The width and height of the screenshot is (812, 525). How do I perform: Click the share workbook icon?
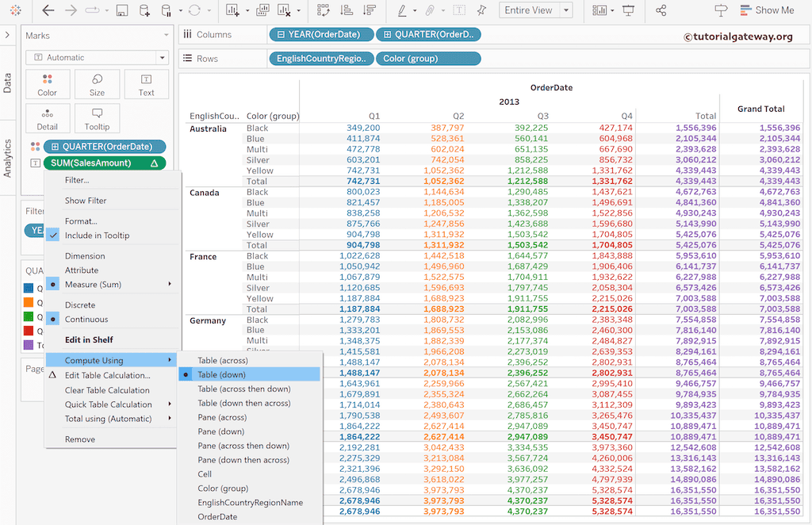point(661,10)
